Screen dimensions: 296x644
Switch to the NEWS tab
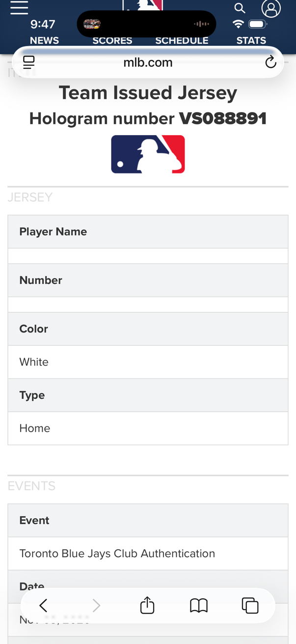[x=44, y=41]
